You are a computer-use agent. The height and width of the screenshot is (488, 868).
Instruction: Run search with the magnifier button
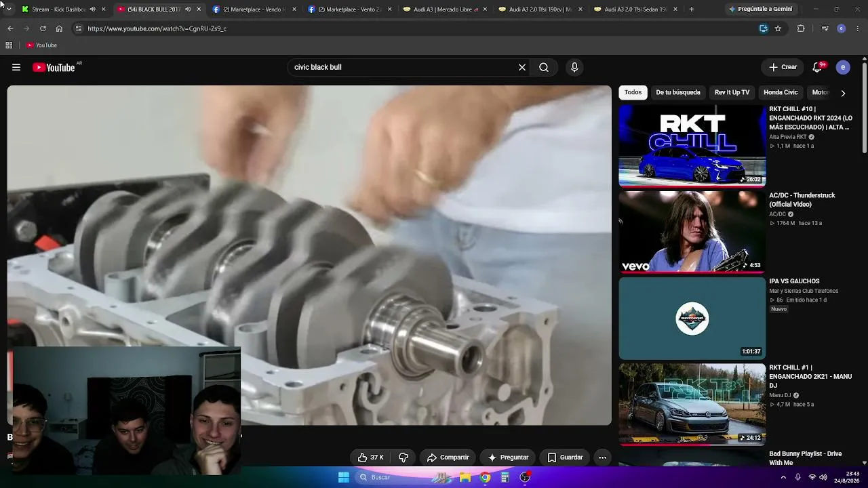point(544,67)
